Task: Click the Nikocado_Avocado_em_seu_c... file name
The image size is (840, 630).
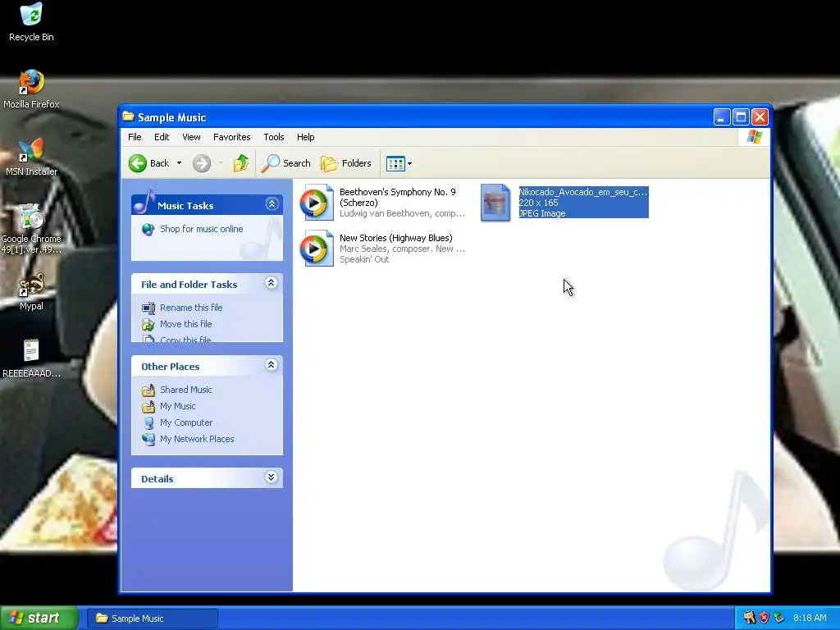Action: click(583, 192)
